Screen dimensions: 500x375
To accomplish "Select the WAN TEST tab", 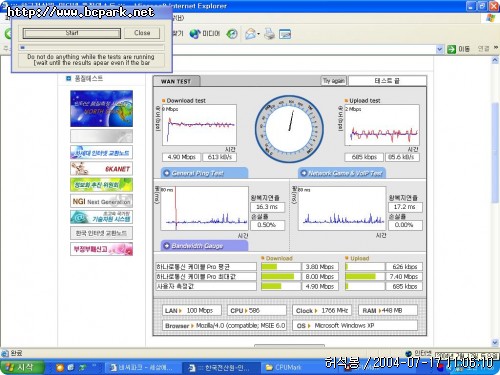I will 176,81.
